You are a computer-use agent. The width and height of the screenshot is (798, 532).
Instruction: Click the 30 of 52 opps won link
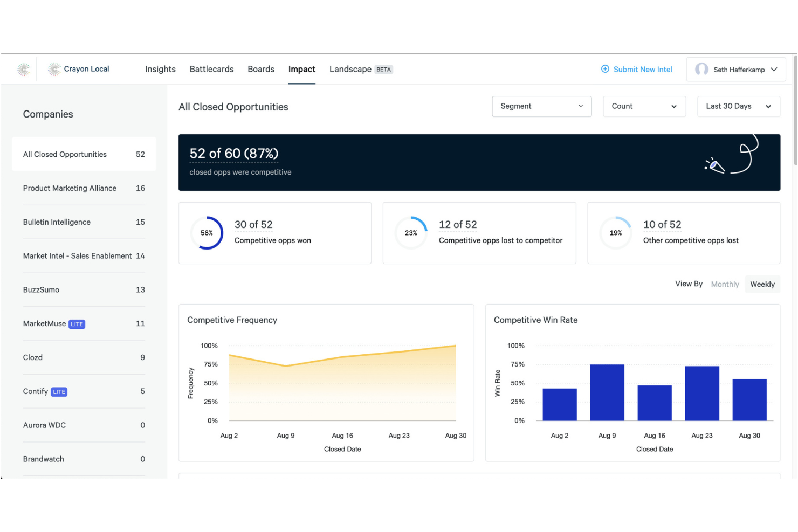[x=253, y=224]
